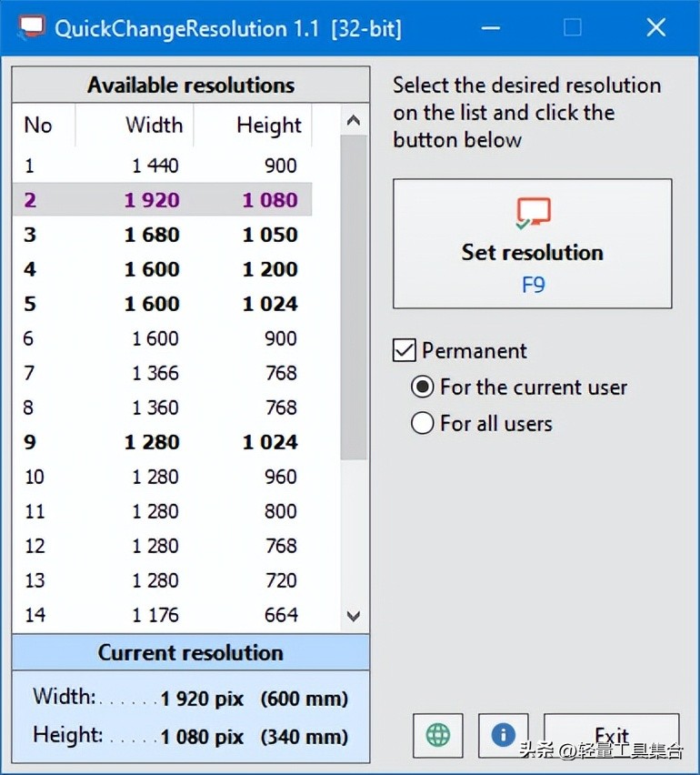The height and width of the screenshot is (775, 700).
Task: Select row 13 resolution 1 280 x 720
Action: (x=162, y=580)
